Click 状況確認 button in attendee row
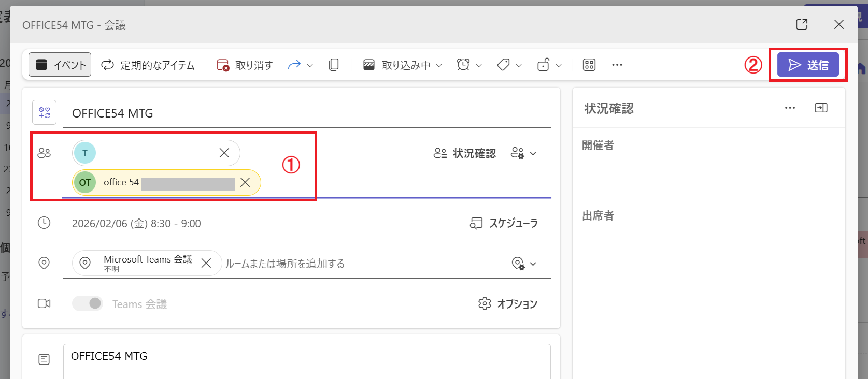Image resolution: width=868 pixels, height=379 pixels. pos(465,153)
